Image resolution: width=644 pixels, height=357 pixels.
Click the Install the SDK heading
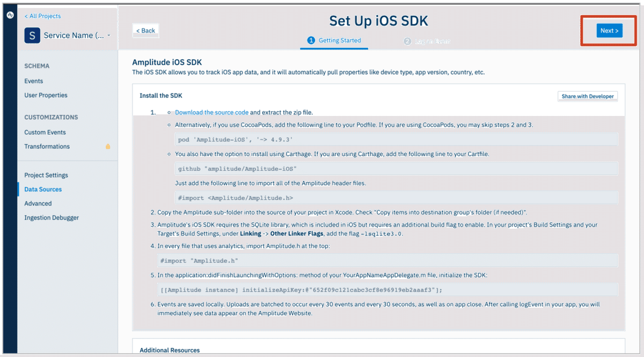161,96
